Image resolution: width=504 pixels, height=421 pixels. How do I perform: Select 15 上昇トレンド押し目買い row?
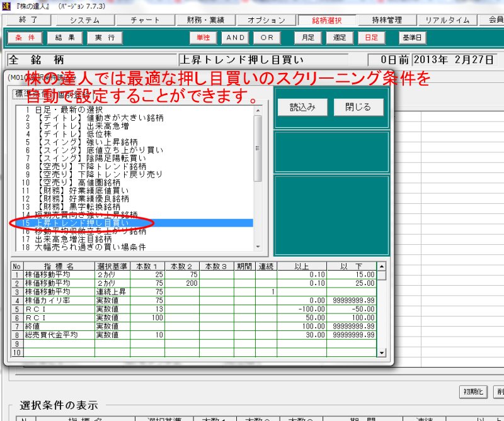[x=134, y=223]
